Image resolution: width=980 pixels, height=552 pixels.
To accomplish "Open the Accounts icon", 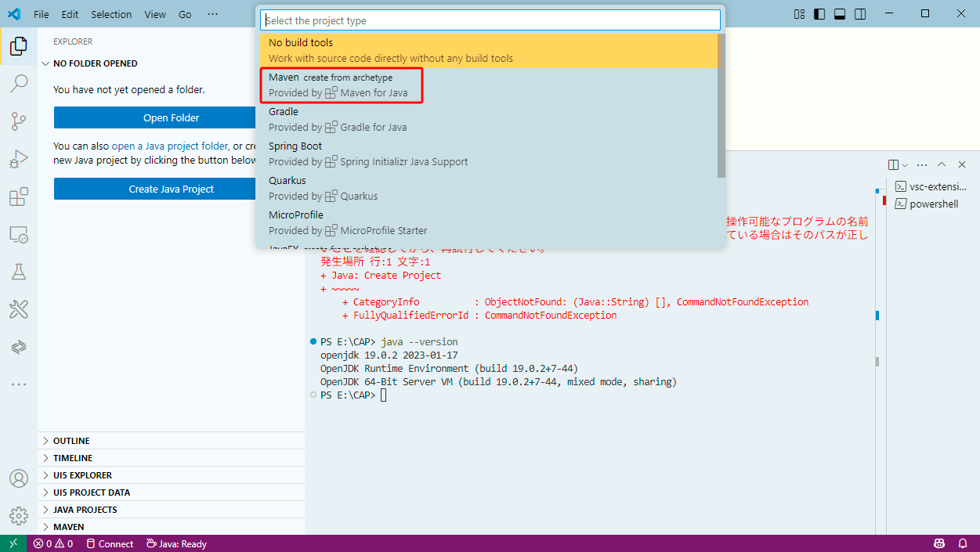I will click(19, 478).
